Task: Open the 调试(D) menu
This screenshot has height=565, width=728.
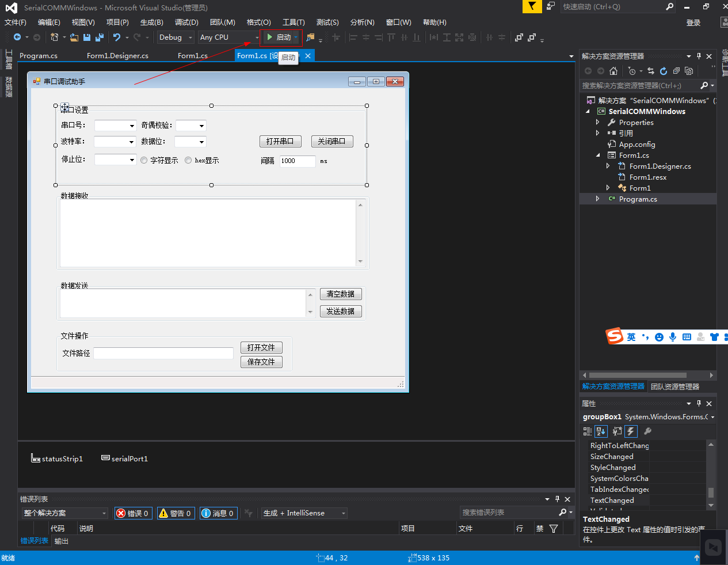Action: point(186,22)
